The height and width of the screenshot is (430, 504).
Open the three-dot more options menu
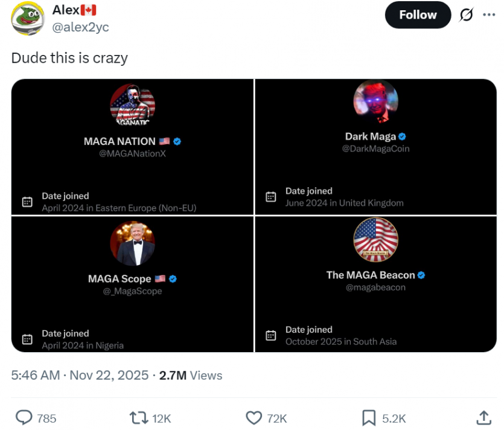[488, 15]
